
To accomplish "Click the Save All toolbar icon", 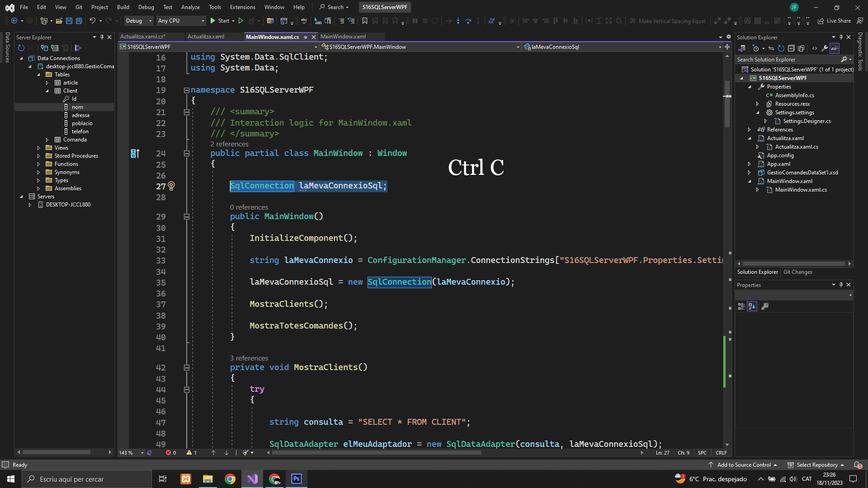I will point(79,21).
